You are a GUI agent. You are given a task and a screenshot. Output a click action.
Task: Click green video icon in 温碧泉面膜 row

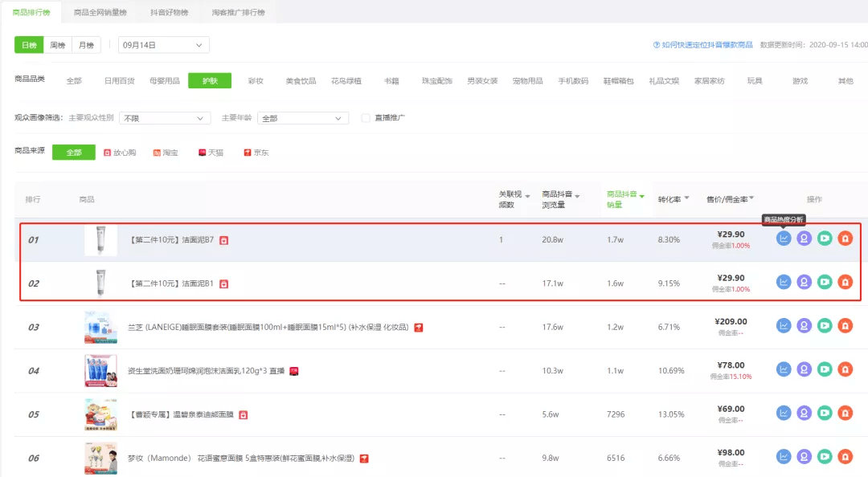coord(825,413)
